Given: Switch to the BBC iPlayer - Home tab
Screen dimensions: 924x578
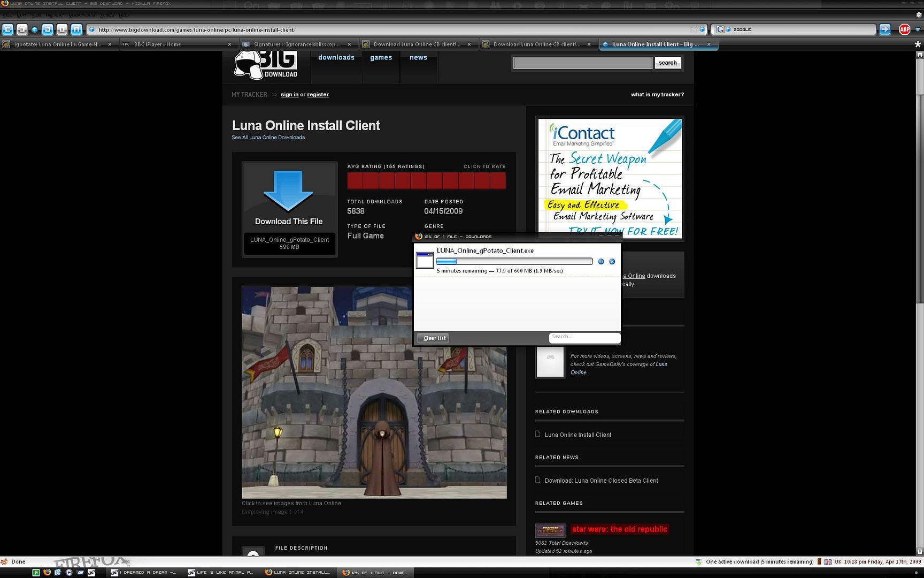Looking at the screenshot, I should (x=157, y=44).
